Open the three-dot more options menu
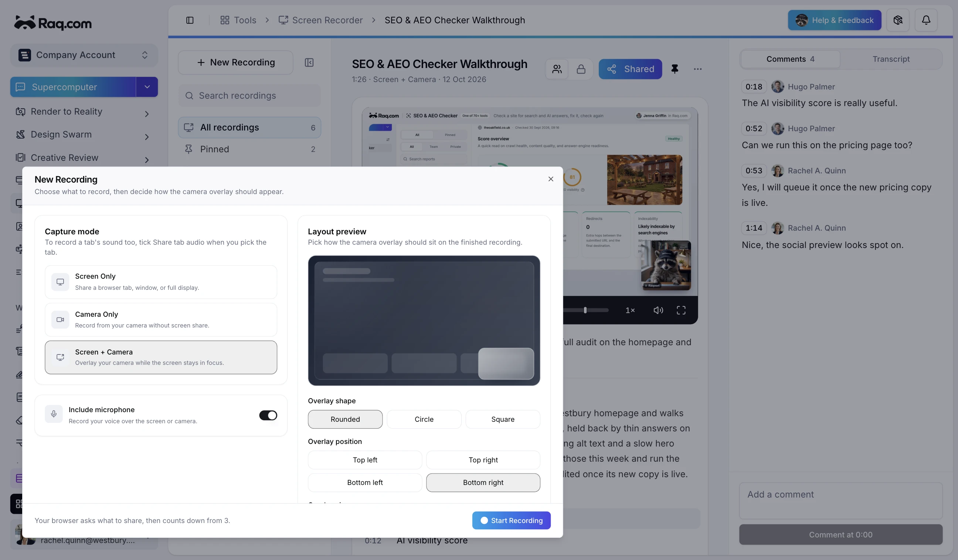958x560 pixels. (x=697, y=69)
